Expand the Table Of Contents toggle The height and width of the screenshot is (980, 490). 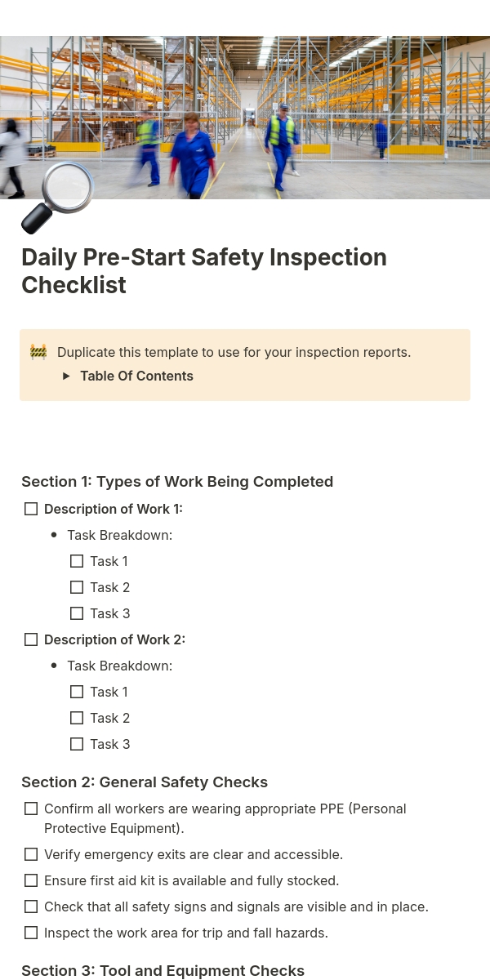click(67, 376)
